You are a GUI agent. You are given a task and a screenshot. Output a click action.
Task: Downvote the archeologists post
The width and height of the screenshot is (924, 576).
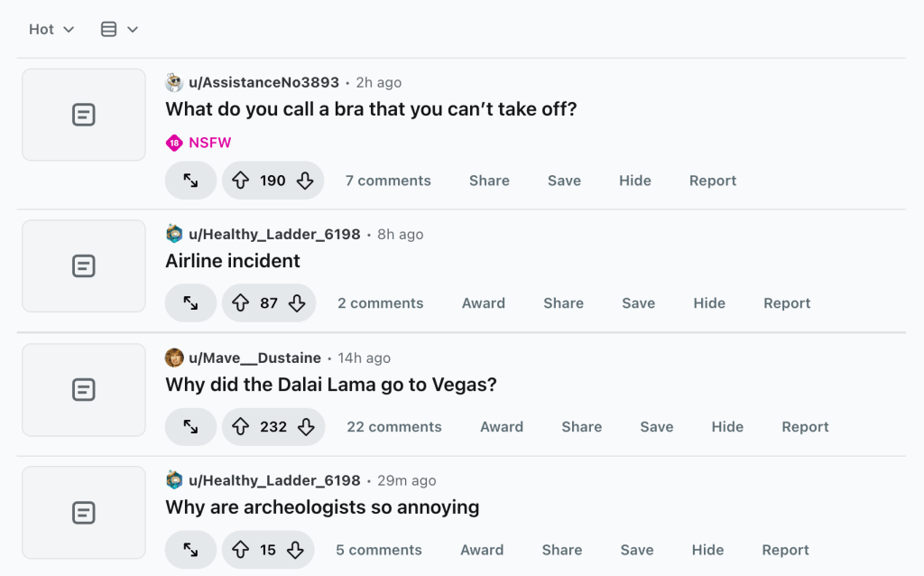coord(295,550)
